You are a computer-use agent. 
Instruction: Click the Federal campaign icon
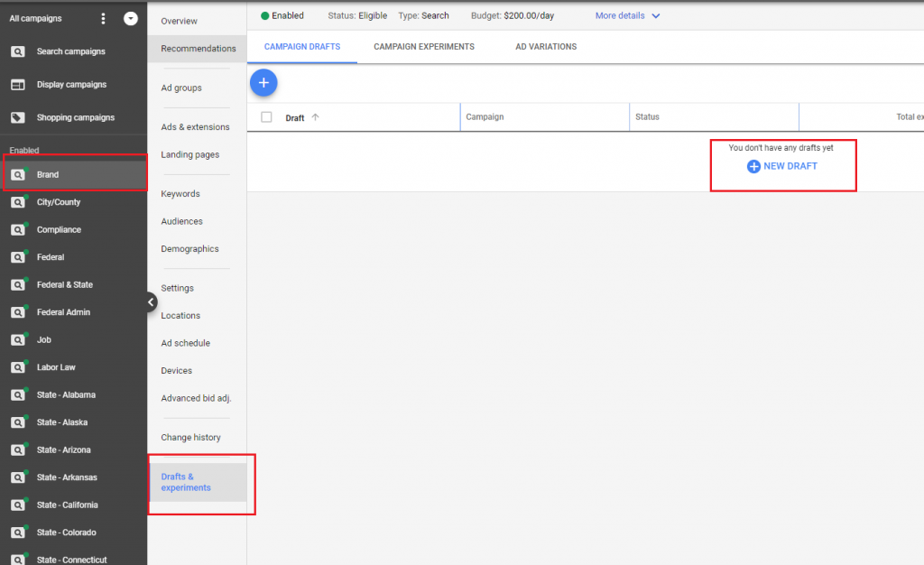click(x=18, y=257)
